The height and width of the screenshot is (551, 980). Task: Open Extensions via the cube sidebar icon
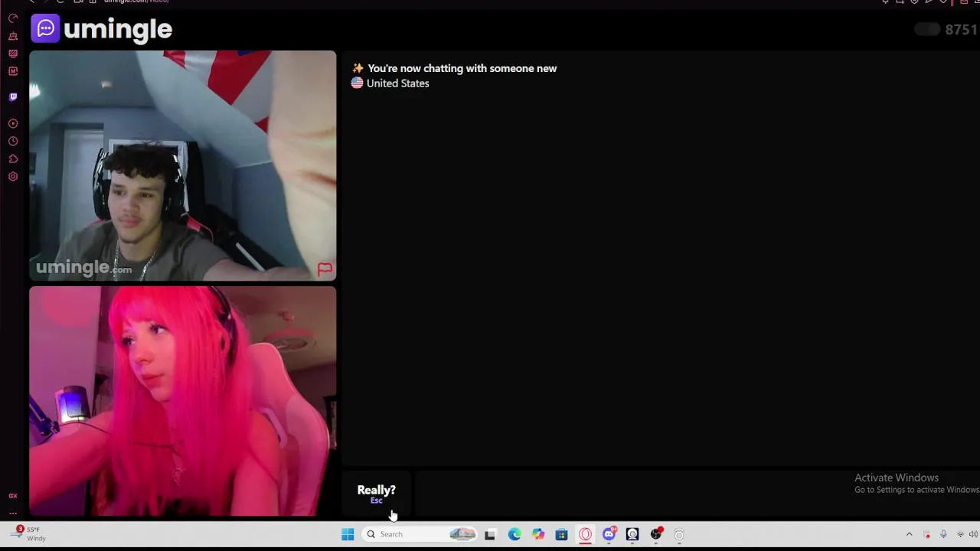13,158
